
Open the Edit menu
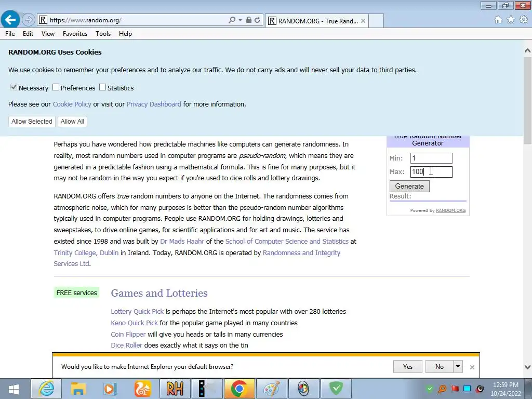click(x=28, y=34)
